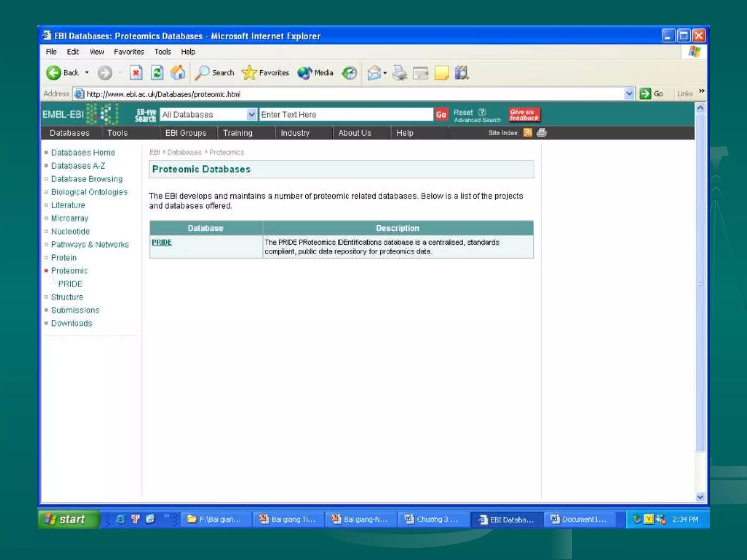Switch to Document1 taskbar window
The width and height of the screenshot is (747, 560).
(x=579, y=519)
